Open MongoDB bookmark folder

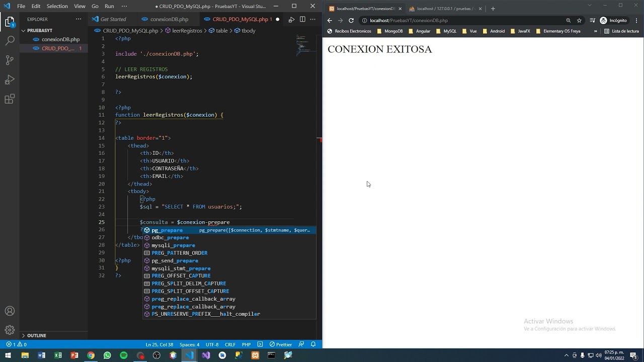390,31
